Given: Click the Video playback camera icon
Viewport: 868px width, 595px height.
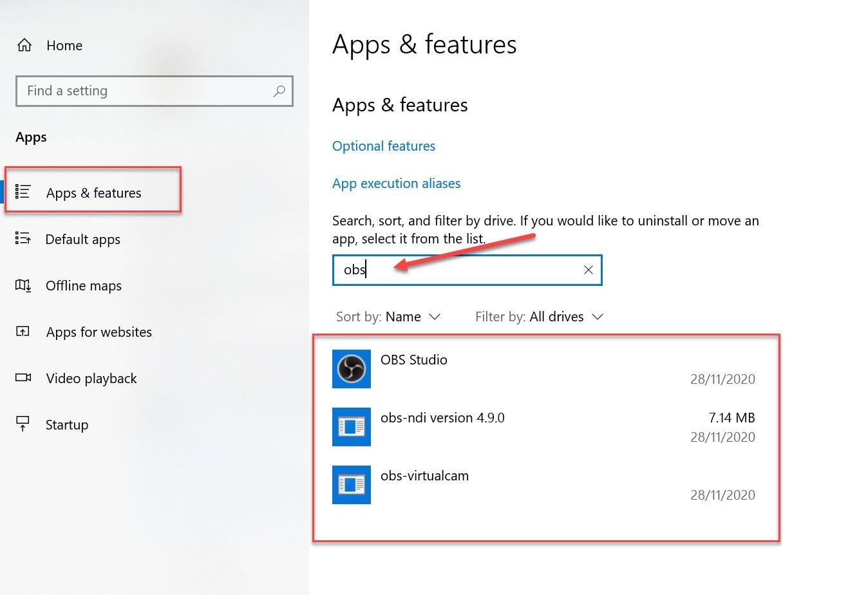Looking at the screenshot, I should (x=23, y=377).
